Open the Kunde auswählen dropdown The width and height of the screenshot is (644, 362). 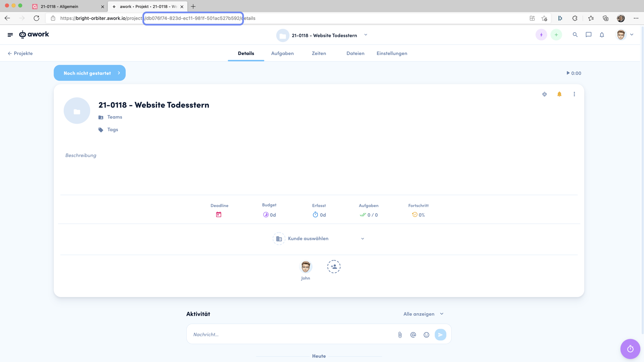pyautogui.click(x=319, y=238)
